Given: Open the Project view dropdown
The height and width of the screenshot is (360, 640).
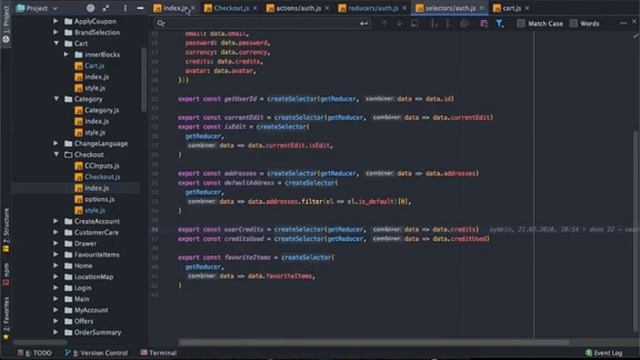Looking at the screenshot, I should (37, 8).
